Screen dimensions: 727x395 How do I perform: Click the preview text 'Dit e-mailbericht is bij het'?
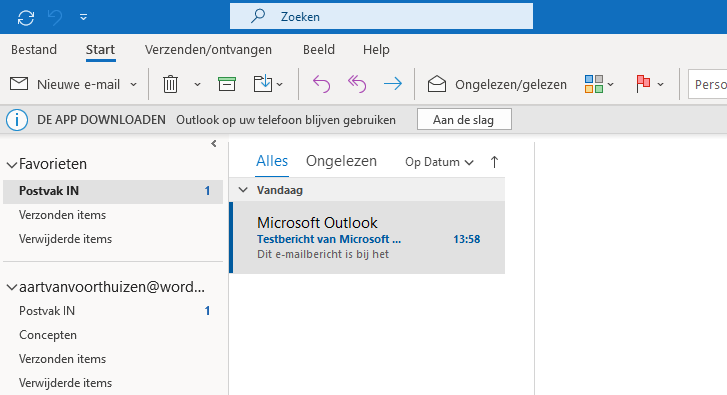pyautogui.click(x=323, y=255)
